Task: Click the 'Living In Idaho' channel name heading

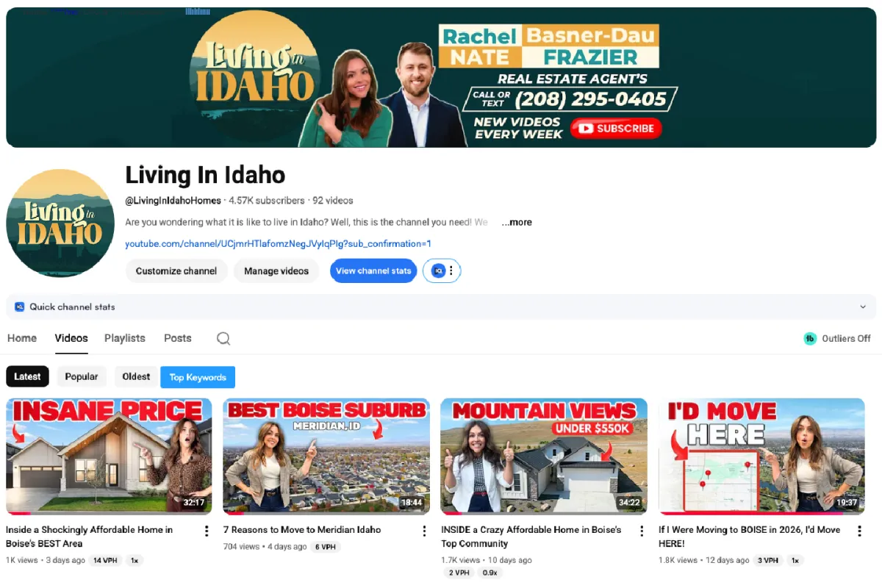Action: click(x=205, y=175)
